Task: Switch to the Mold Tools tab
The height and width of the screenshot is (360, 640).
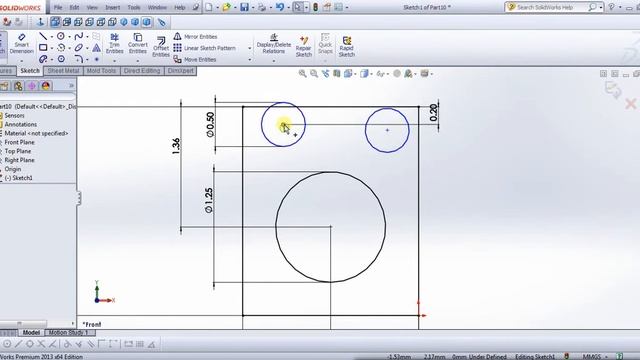Action: coord(101,71)
